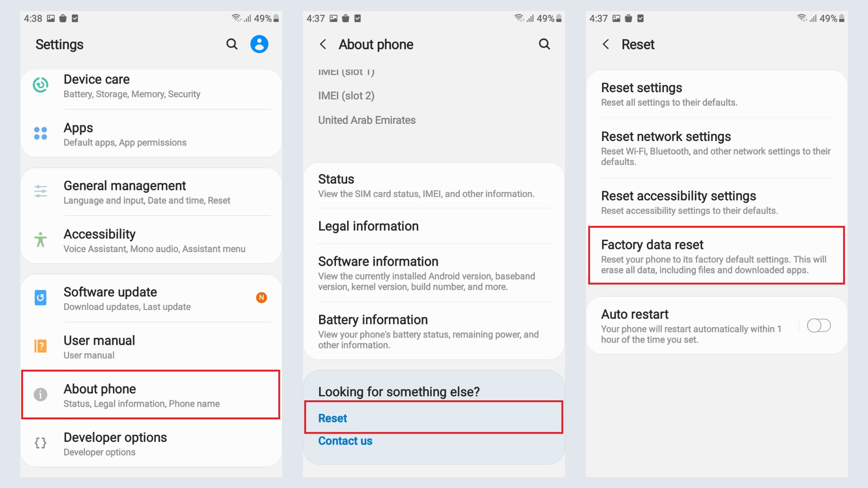Toggle the Auto restart switch

[819, 325]
